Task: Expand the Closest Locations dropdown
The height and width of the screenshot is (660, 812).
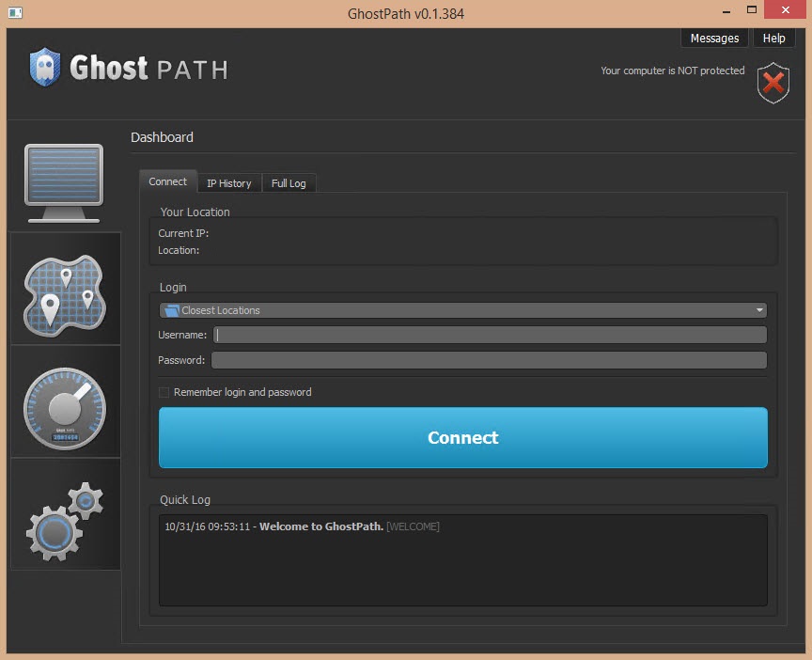Action: click(759, 310)
